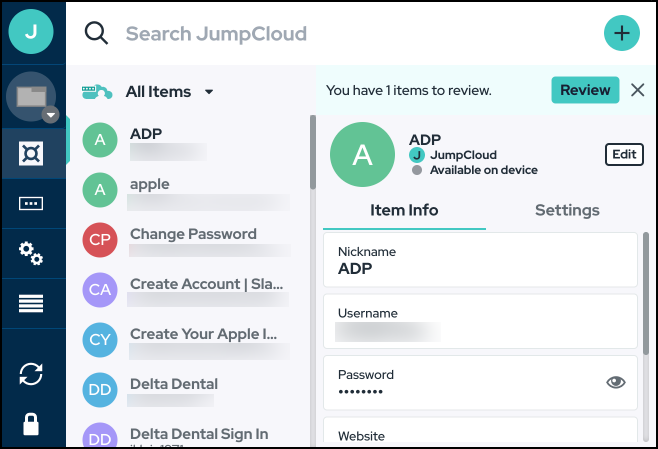Click the Review button
The image size is (658, 449).
585,90
